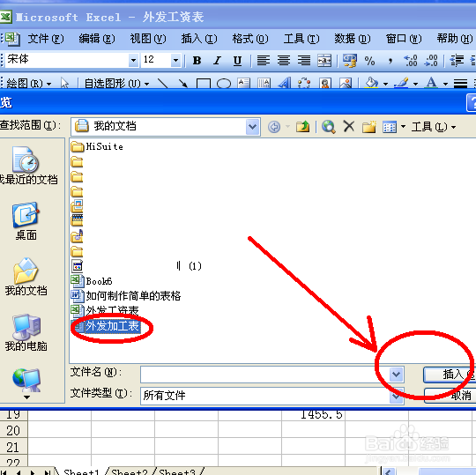Open the dialog help question button
The height and width of the screenshot is (475, 476).
tap(471, 102)
